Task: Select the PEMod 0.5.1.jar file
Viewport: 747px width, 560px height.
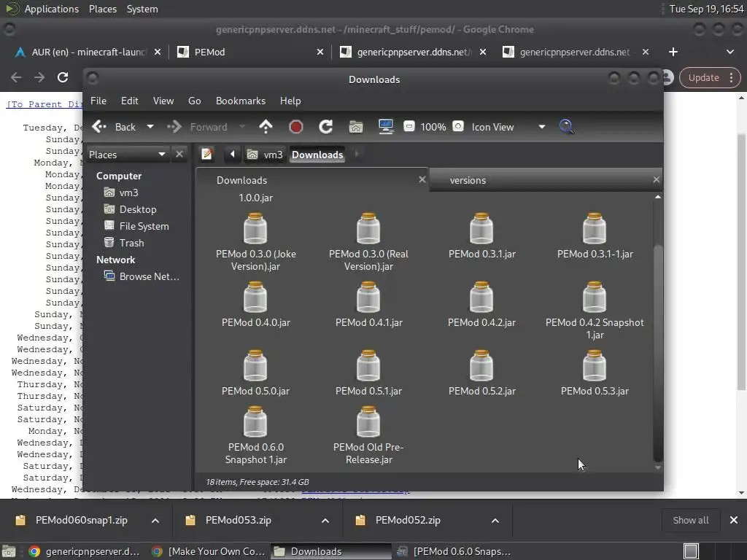Action: tap(368, 373)
